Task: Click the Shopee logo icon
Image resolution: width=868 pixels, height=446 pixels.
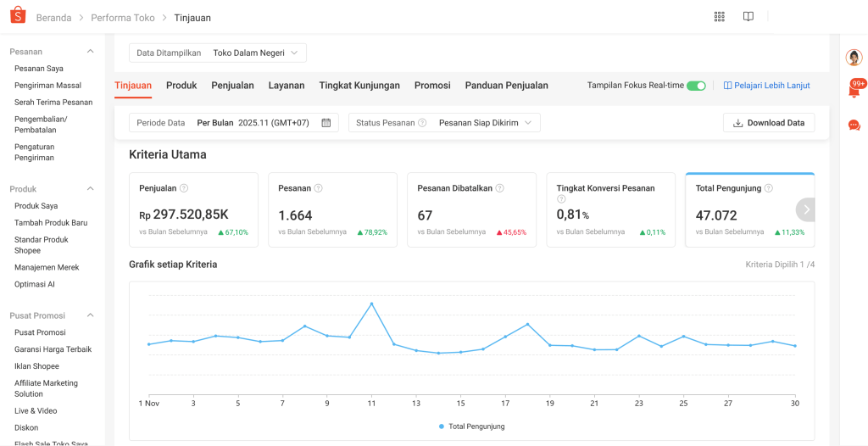Action: (x=18, y=17)
